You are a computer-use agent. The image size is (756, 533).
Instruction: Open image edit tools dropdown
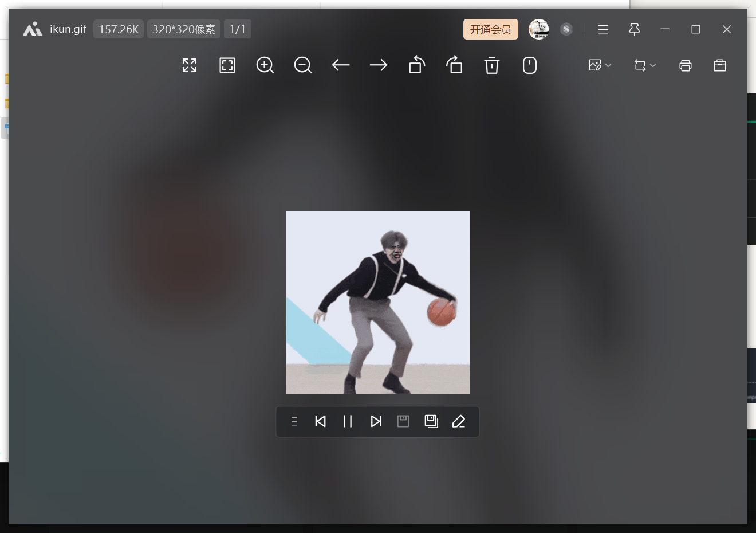(600, 65)
